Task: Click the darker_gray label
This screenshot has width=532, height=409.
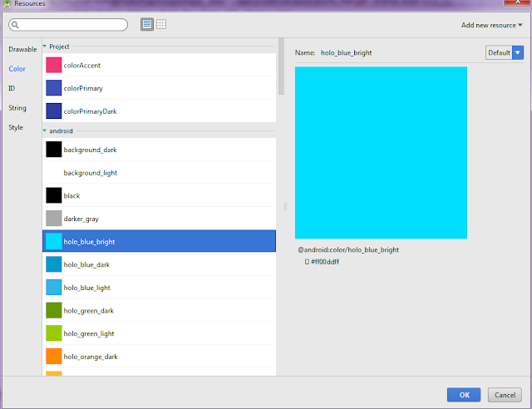Action: tap(81, 219)
